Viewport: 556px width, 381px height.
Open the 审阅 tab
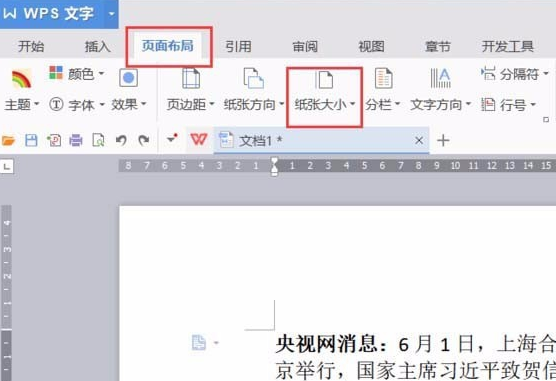point(305,46)
